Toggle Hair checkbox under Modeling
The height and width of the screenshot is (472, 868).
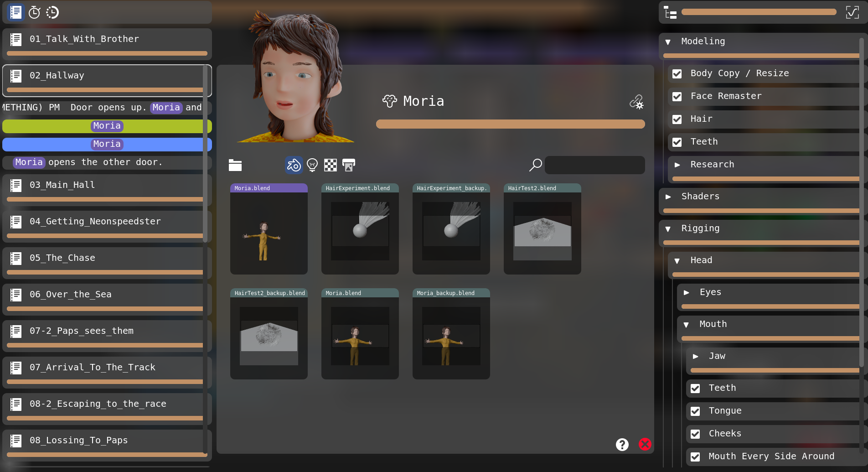(677, 119)
